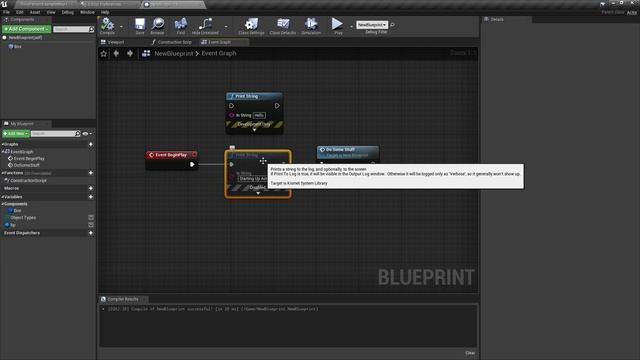Open Hide Unrelated options dropdown arrow

(226, 27)
